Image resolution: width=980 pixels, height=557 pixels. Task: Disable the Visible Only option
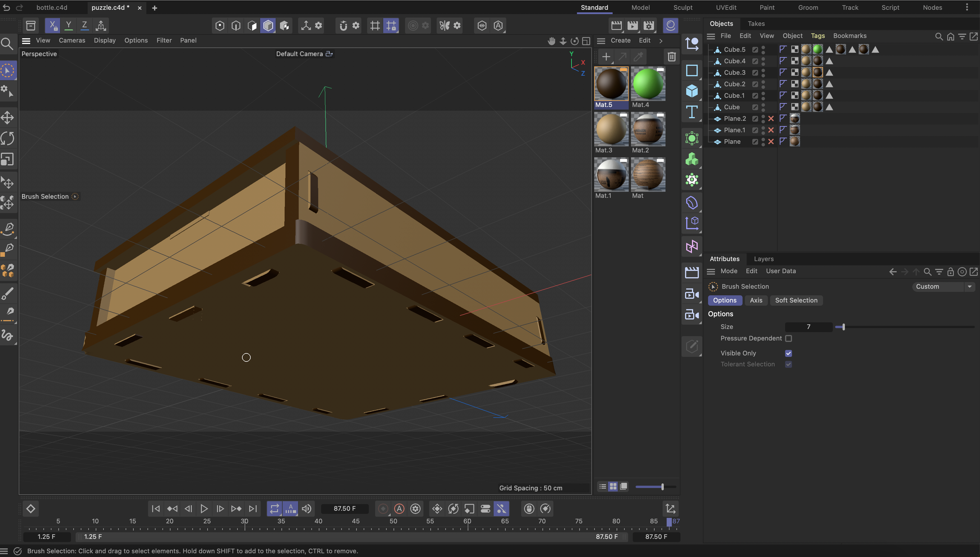[x=788, y=353]
